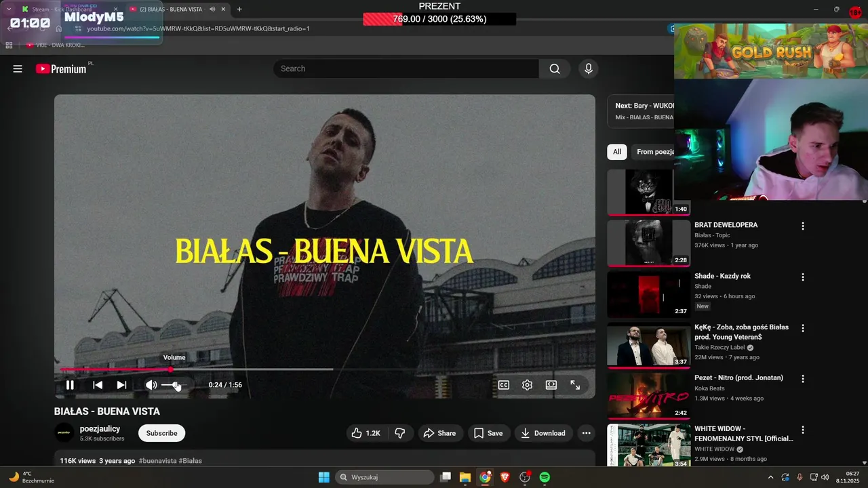Open the bookmarks bar apps grid icon

pyautogui.click(x=9, y=45)
